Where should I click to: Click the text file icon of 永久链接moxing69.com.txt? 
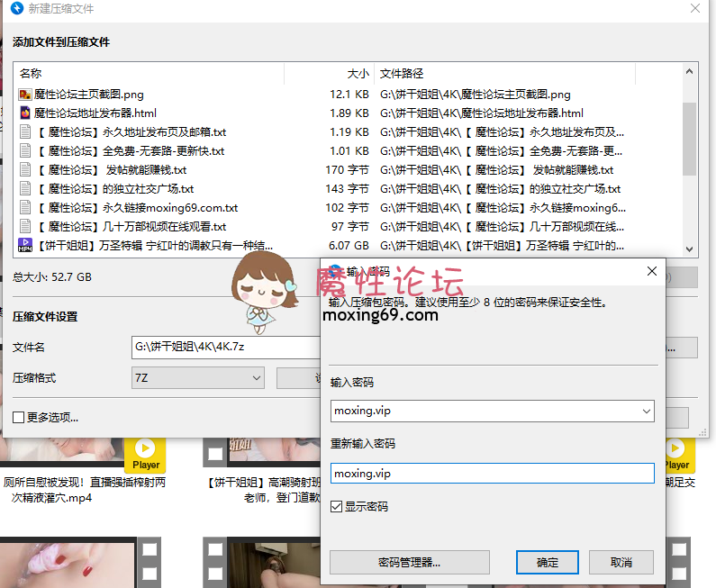(25, 208)
